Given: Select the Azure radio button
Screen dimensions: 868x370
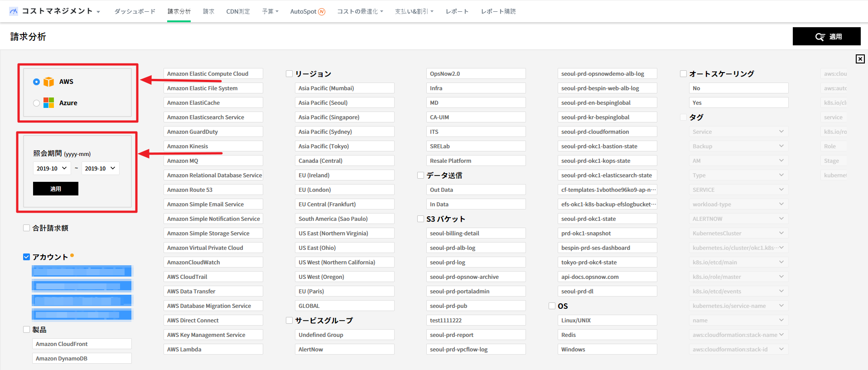Looking at the screenshot, I should [36, 103].
